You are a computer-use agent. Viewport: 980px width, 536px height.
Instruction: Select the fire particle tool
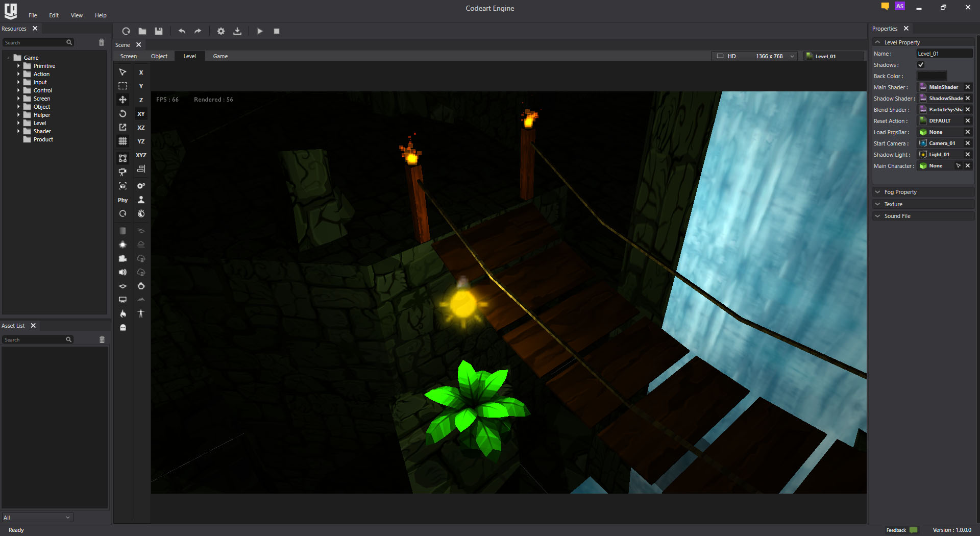tap(122, 313)
